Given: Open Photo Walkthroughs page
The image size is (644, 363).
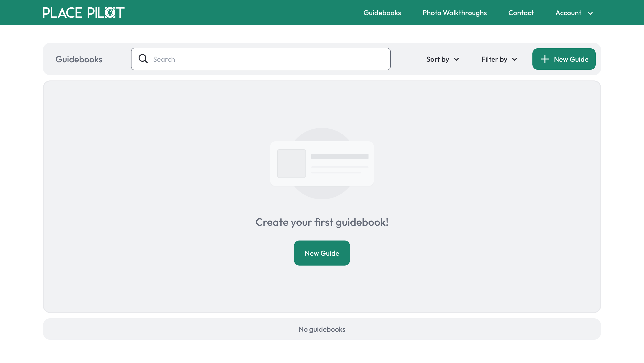Looking at the screenshot, I should (x=455, y=13).
